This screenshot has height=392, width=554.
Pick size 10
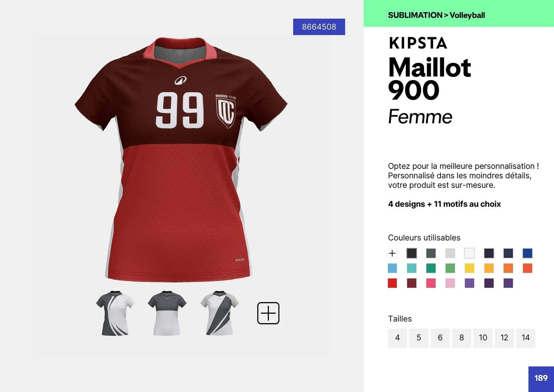click(x=483, y=338)
